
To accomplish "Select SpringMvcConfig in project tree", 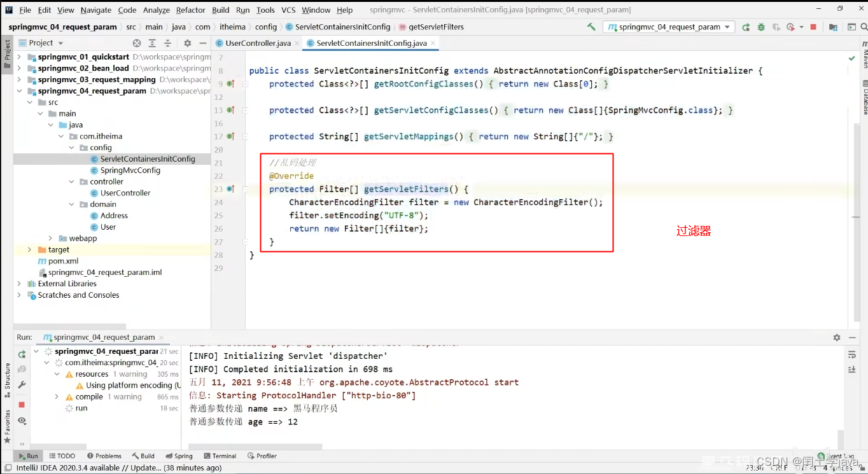I will pos(130,171).
